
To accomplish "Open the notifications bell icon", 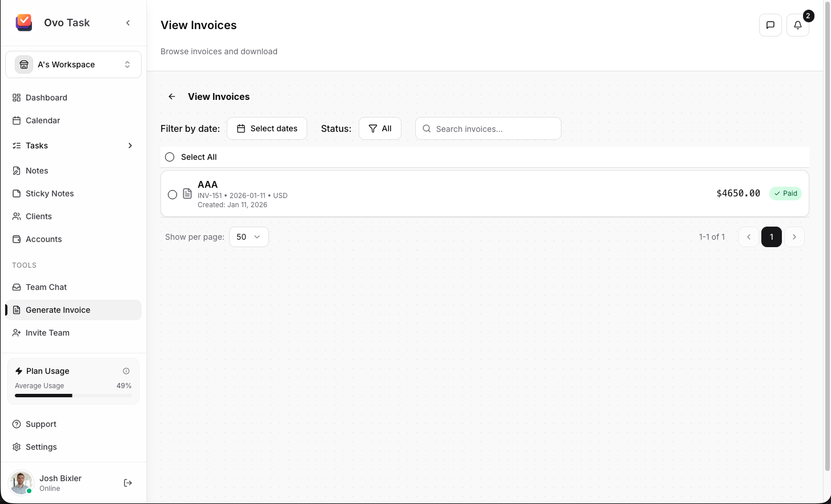I will (x=797, y=25).
